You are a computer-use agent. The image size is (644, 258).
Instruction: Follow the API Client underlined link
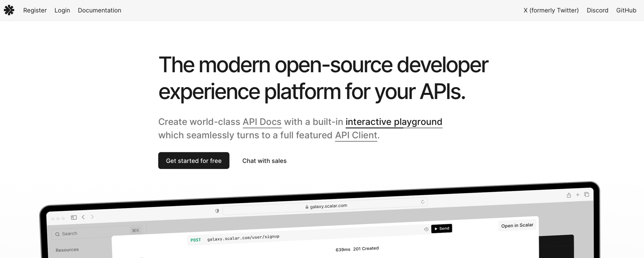coord(356,135)
